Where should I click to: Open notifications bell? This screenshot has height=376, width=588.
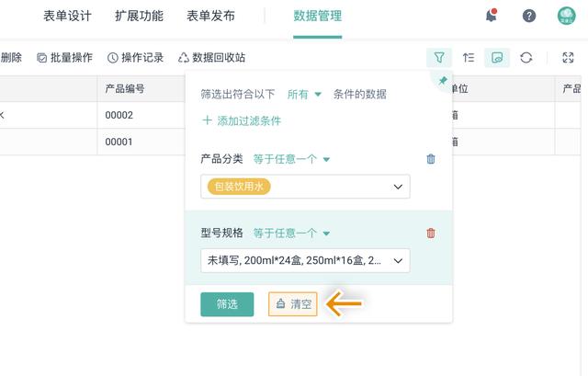492,16
